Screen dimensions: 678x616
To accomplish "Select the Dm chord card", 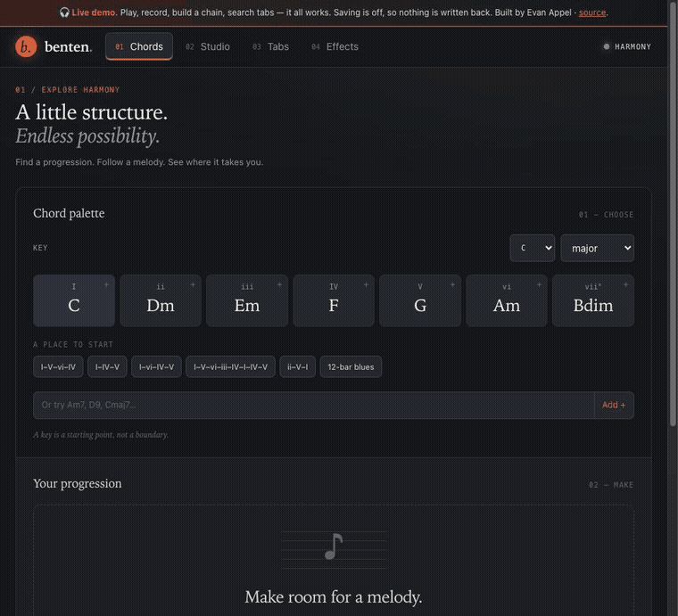I will 161,300.
